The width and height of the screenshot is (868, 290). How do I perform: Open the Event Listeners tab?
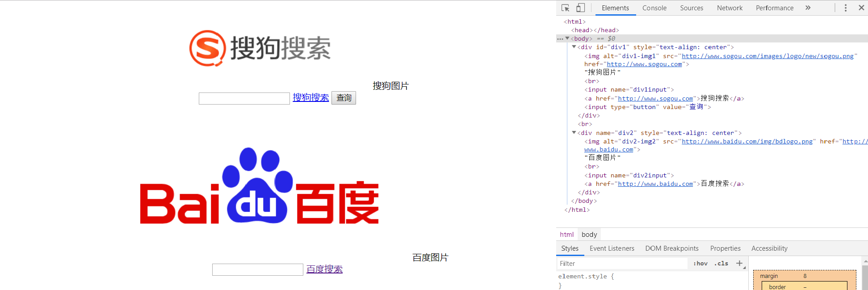click(x=612, y=248)
